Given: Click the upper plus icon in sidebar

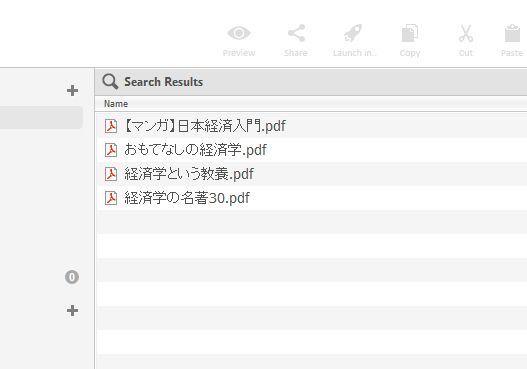Looking at the screenshot, I should click(x=72, y=90).
